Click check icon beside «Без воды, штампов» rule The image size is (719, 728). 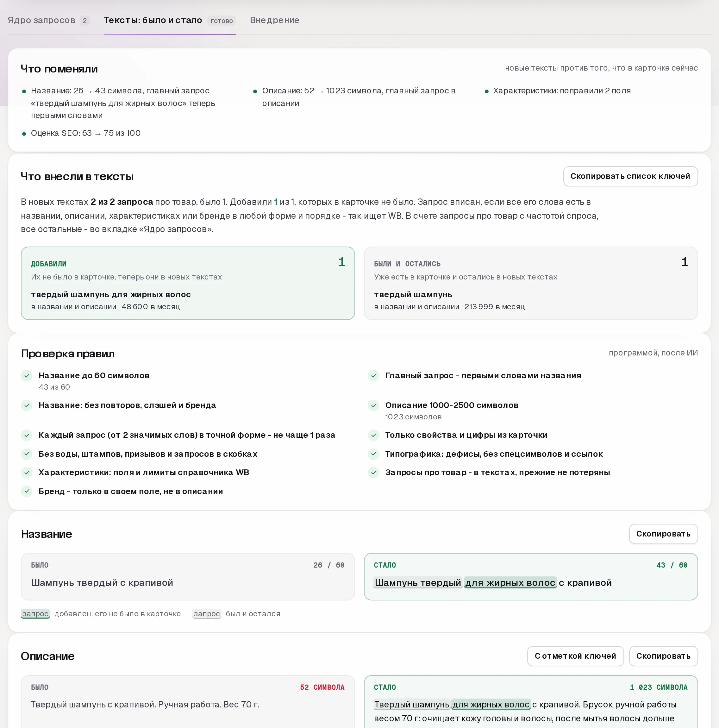coord(27,454)
